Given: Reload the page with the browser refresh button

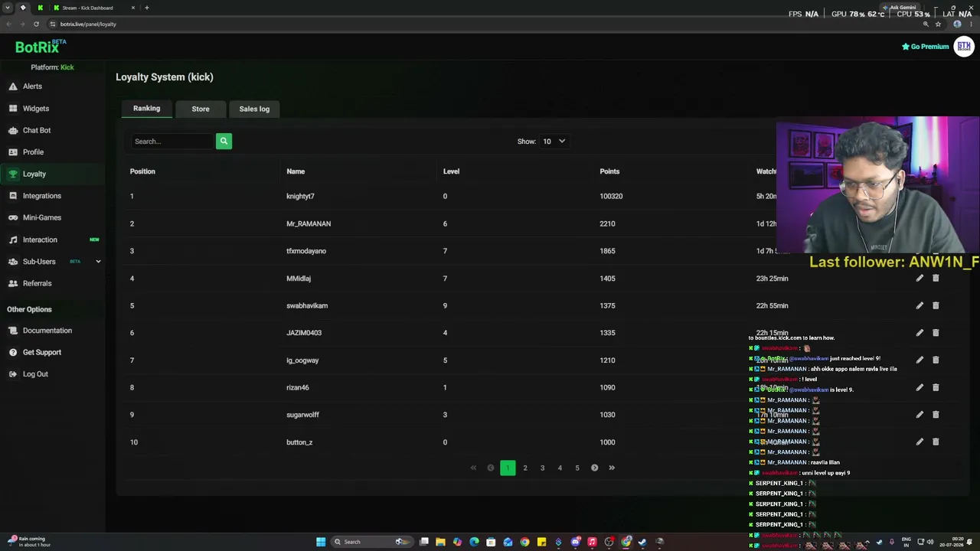Looking at the screenshot, I should click(x=36, y=24).
